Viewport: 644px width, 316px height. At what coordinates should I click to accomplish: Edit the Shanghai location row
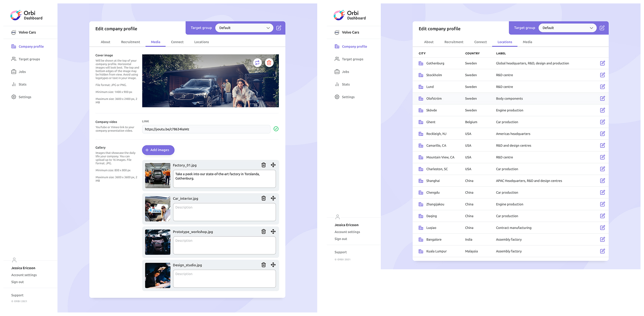[x=603, y=181]
